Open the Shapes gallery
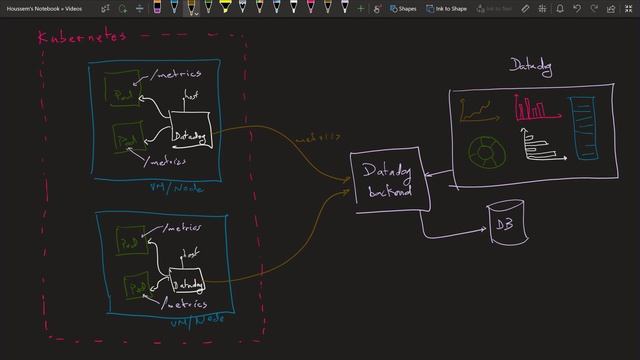This screenshot has width=640, height=360. [x=403, y=9]
